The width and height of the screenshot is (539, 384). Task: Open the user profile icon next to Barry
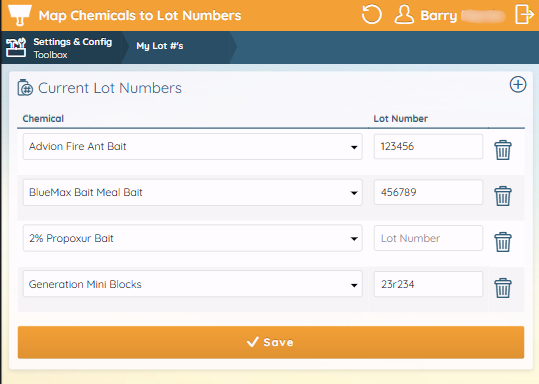[404, 15]
